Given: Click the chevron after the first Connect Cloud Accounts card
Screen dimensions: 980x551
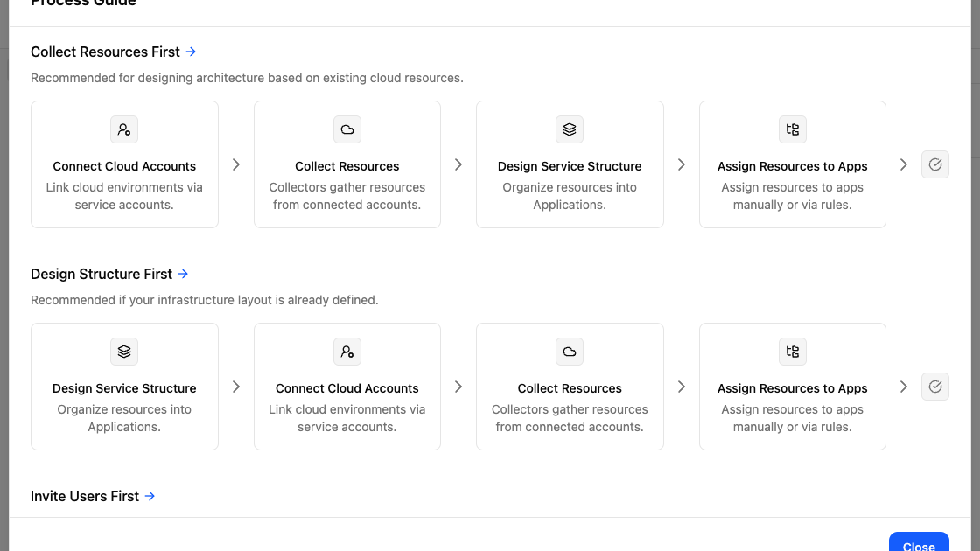Looking at the screenshot, I should point(236,164).
